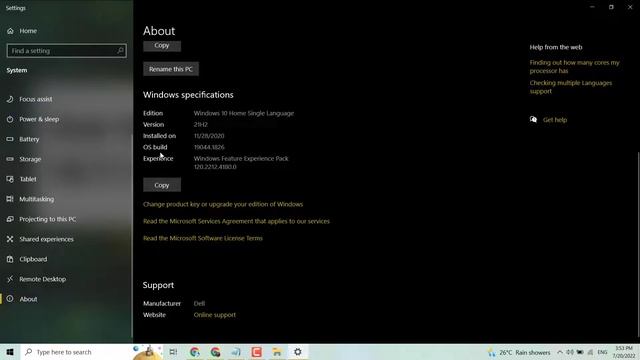
Task: Click the taskbar search box
Action: click(92, 352)
